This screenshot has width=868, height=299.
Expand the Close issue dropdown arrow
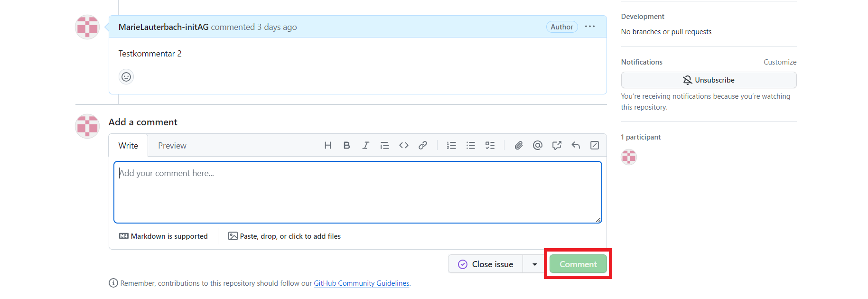pyautogui.click(x=535, y=264)
